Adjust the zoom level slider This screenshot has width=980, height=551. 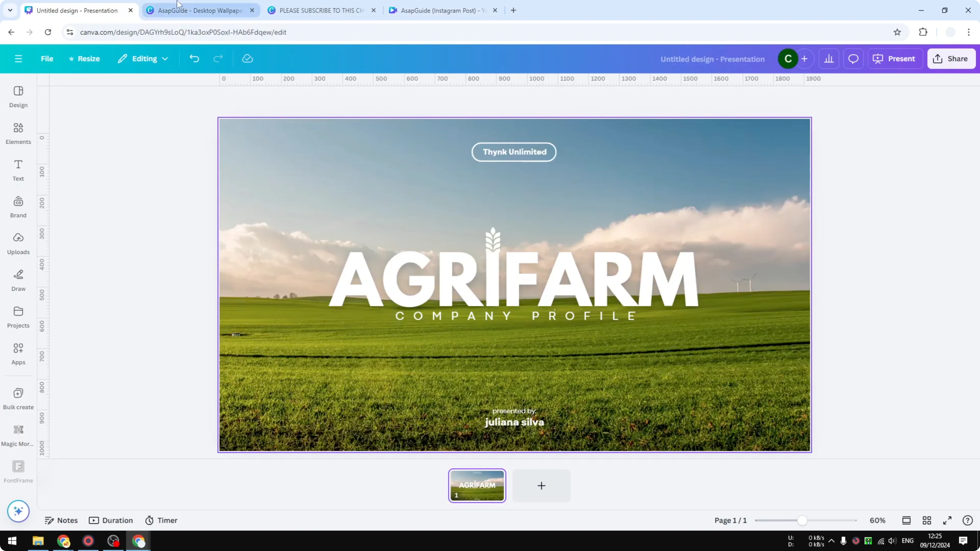(x=803, y=520)
